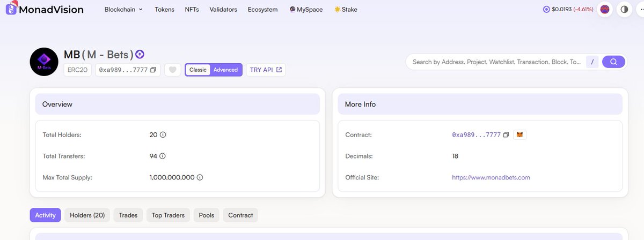The image size is (644, 240).
Task: Switch to the Holders (20) tab
Action: point(87,215)
